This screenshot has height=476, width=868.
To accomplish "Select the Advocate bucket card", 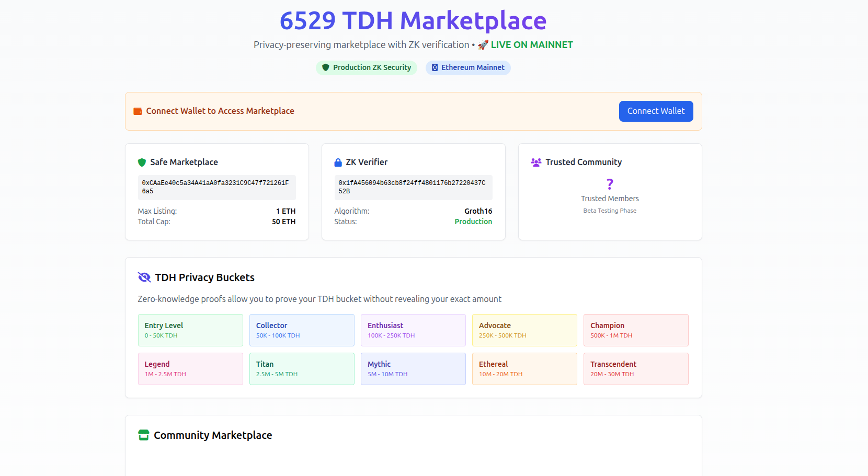I will (x=524, y=330).
